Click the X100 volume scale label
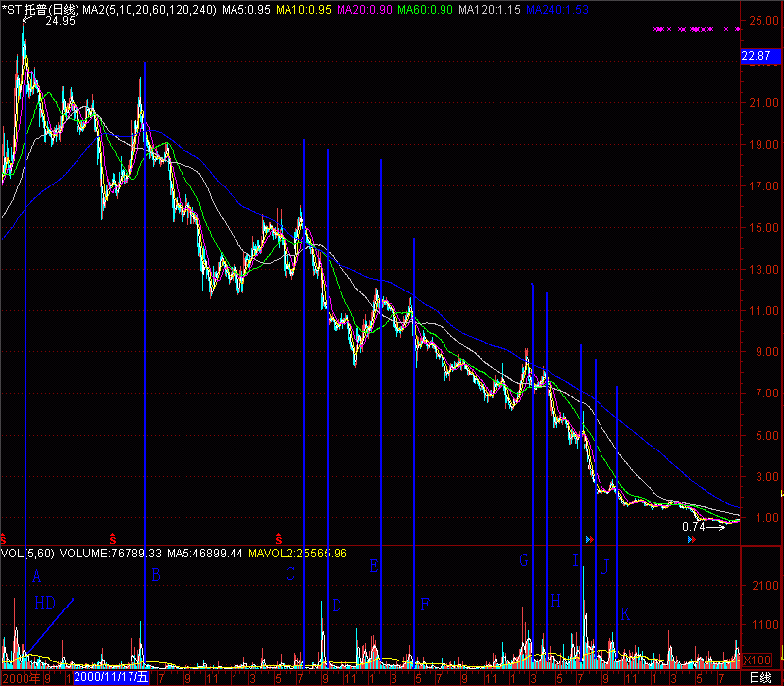784x687 pixels. click(758, 660)
